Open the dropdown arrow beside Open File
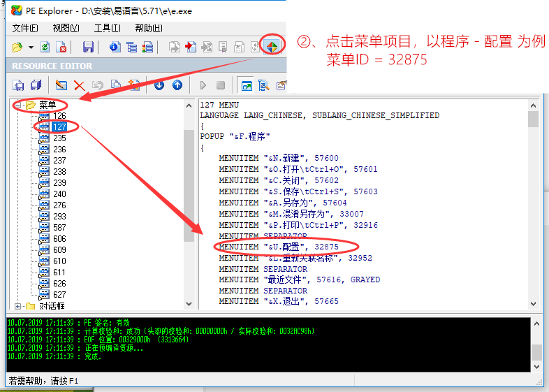The width and height of the screenshot is (549, 392). (x=31, y=48)
